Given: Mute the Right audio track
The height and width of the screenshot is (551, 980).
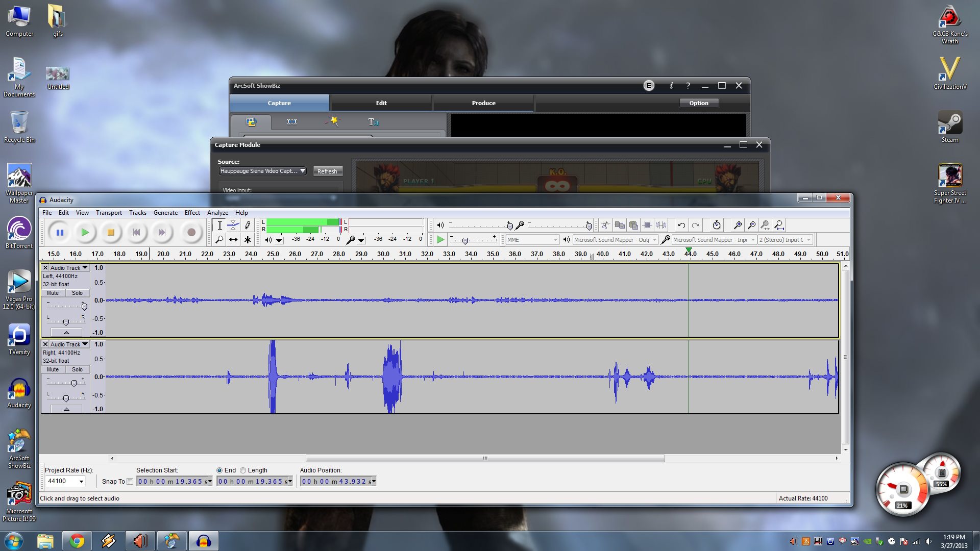Looking at the screenshot, I should click(53, 369).
